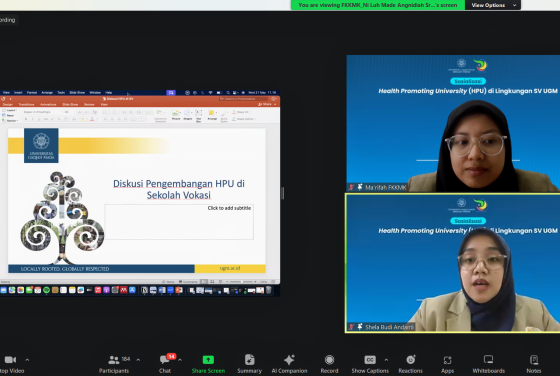Launch AI Companion
This screenshot has width=560, height=376.
click(x=289, y=364)
